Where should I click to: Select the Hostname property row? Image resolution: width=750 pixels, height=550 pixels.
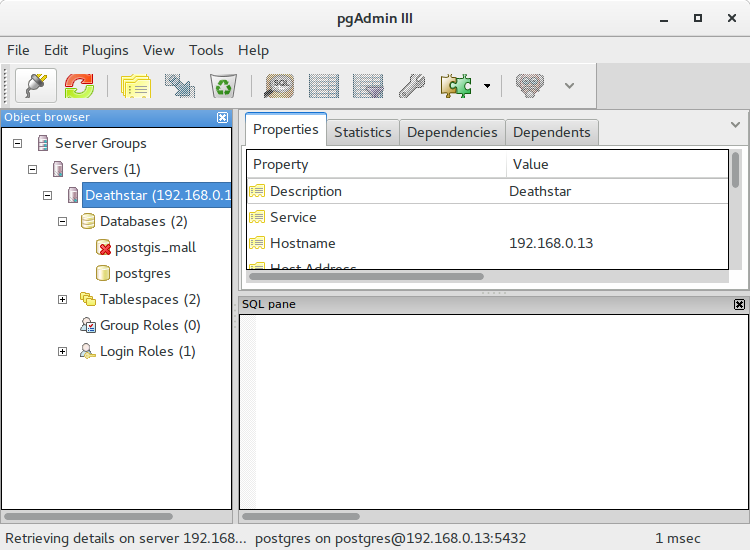(488, 243)
